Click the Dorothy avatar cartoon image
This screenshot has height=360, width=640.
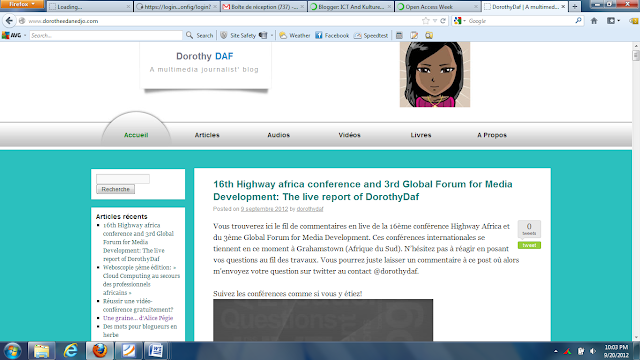point(435,74)
